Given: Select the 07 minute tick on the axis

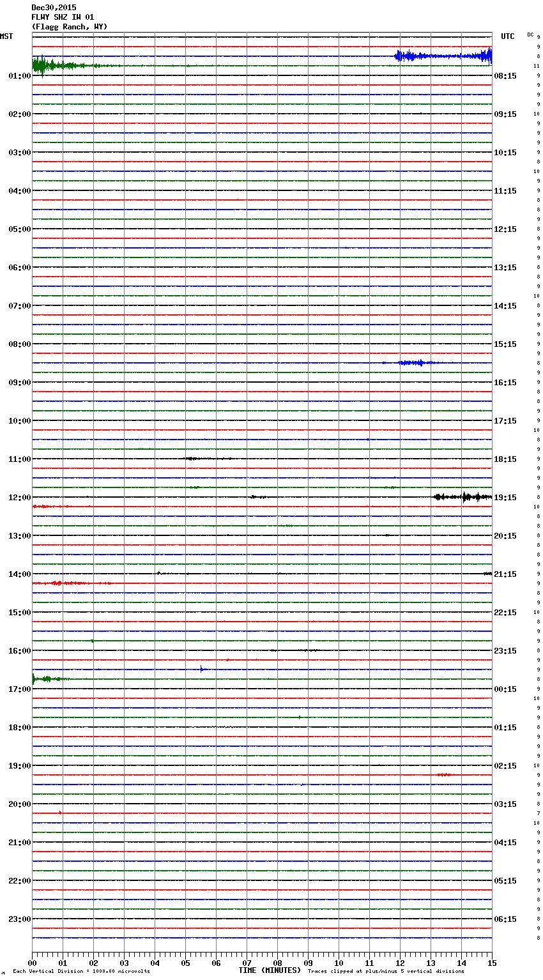Looking at the screenshot, I should pyautogui.click(x=247, y=963).
